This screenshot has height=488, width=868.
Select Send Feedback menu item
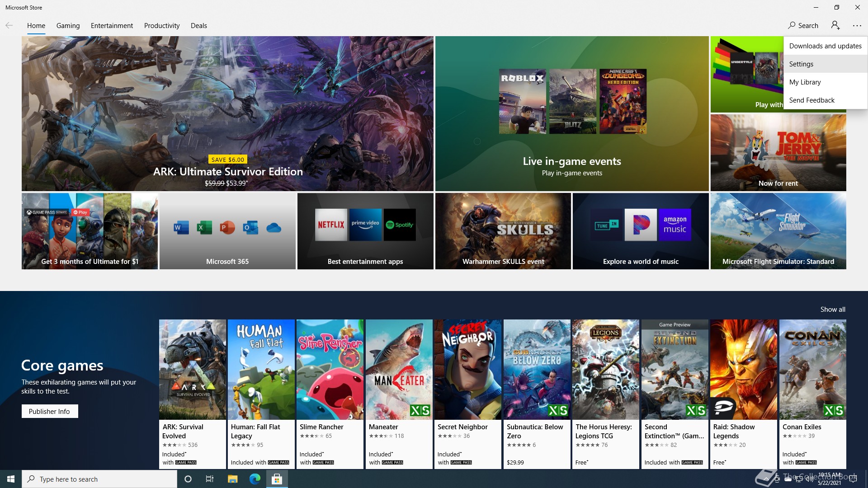[x=826, y=100]
